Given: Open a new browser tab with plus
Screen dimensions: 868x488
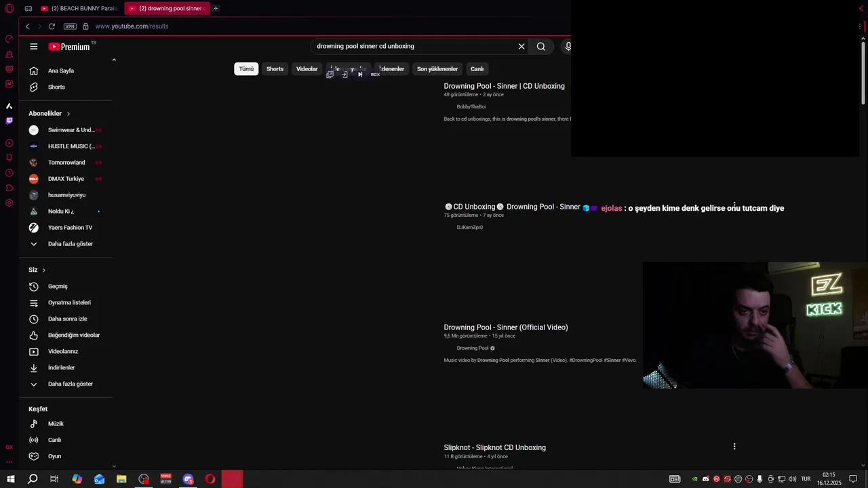Looking at the screenshot, I should pos(216,8).
